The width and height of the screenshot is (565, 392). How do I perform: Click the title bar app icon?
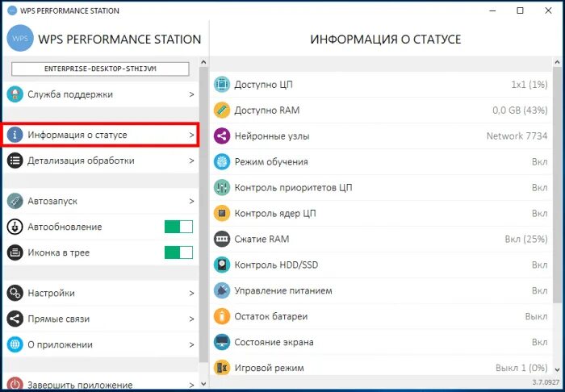tap(12, 10)
